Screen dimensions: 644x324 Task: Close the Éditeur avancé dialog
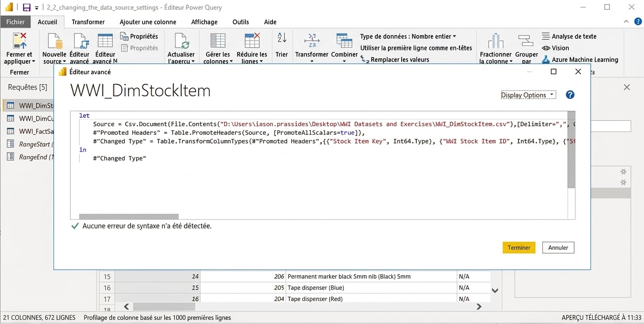[578, 72]
